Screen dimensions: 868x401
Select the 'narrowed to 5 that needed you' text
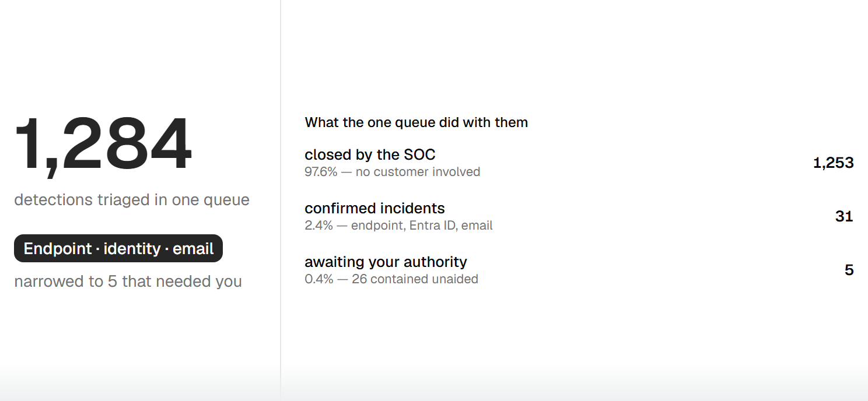128,282
